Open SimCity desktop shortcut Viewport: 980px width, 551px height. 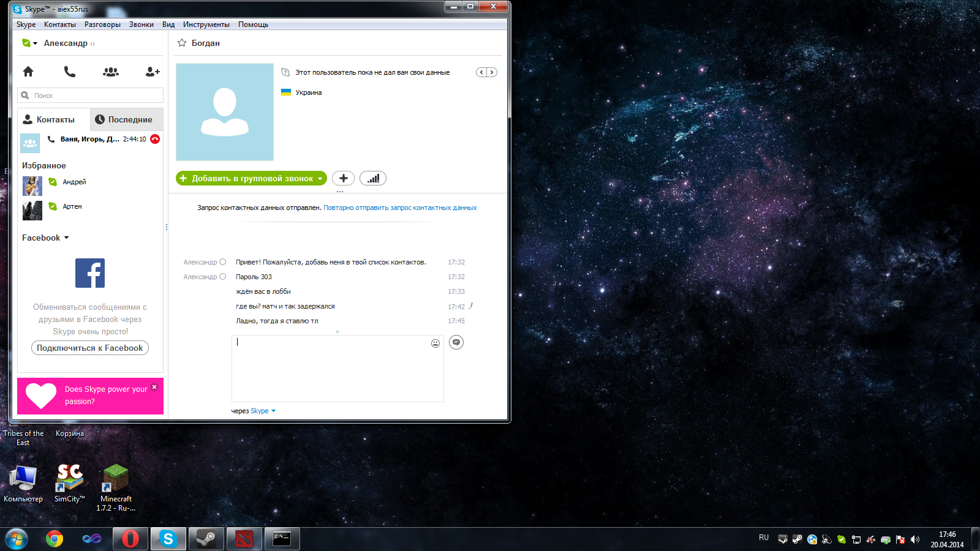69,482
